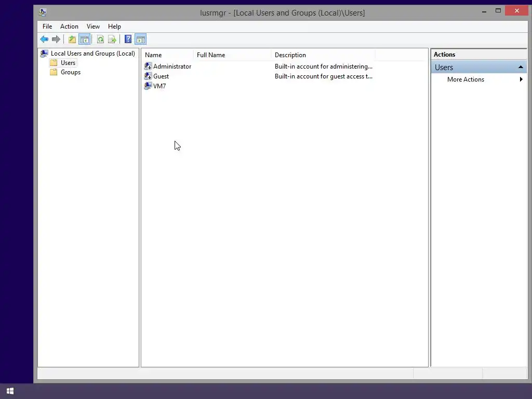Screen dimensions: 532x399
Task: Select the Administrator user name
Action: point(172,66)
